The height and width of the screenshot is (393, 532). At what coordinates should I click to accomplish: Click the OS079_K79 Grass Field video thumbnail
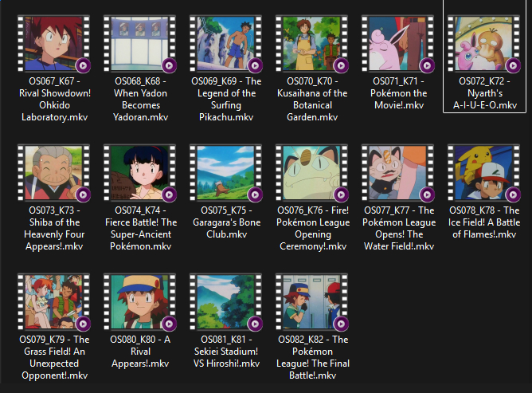point(54,301)
